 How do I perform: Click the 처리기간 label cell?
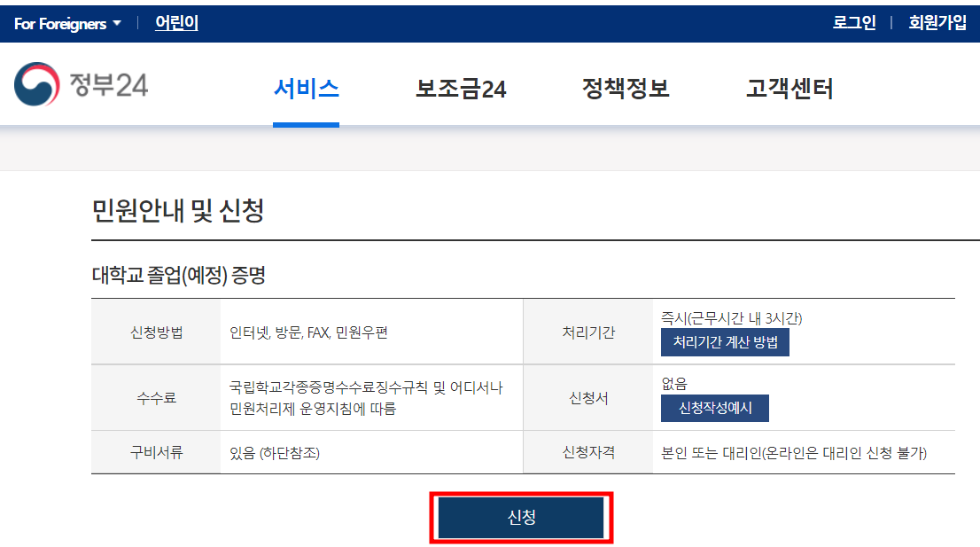click(588, 333)
